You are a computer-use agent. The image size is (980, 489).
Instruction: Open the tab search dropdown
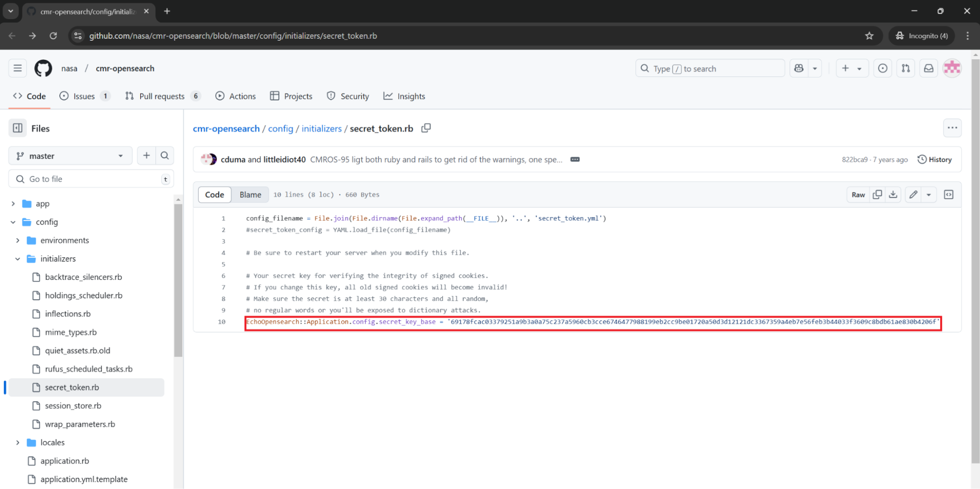[x=10, y=11]
